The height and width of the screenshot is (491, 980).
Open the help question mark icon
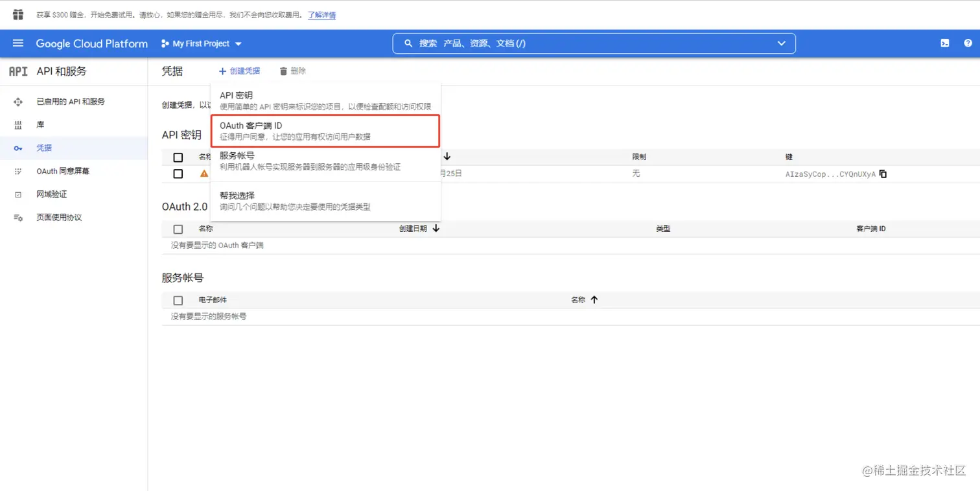pos(968,43)
